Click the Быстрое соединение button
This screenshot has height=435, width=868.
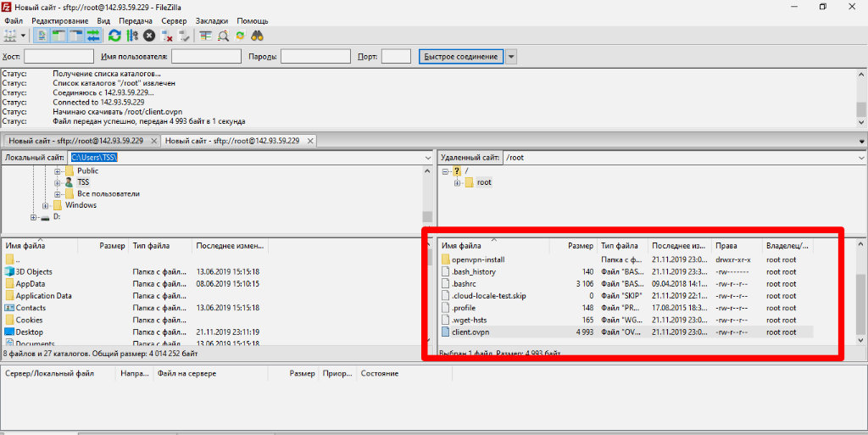tap(460, 57)
